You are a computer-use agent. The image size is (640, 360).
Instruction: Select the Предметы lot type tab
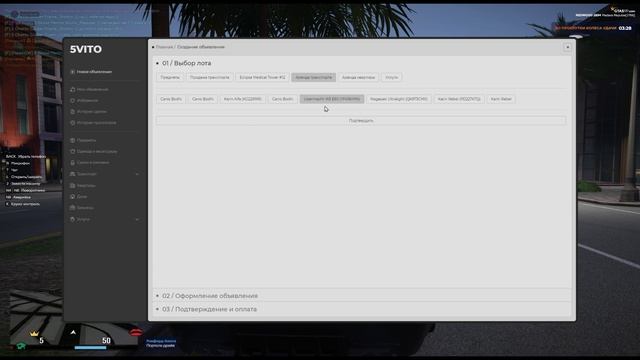click(170, 77)
